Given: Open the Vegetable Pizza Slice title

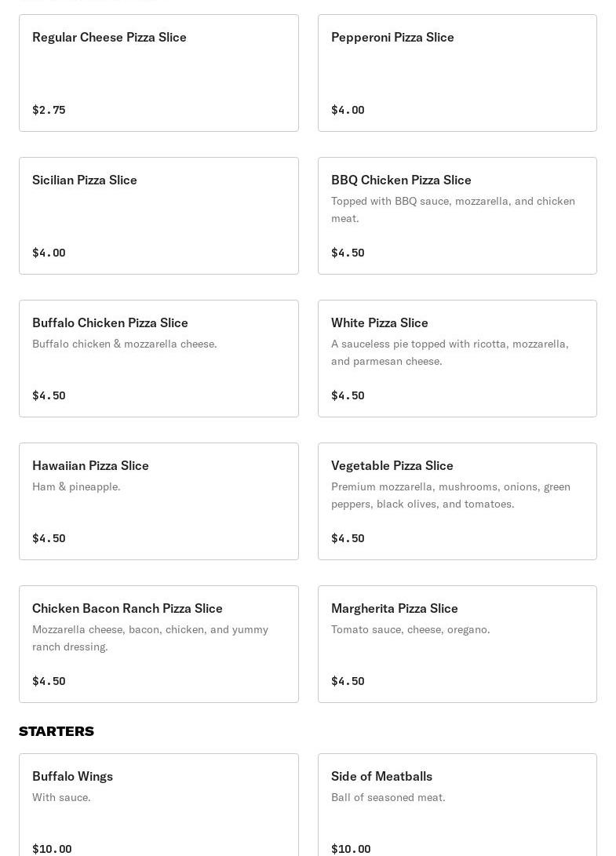Looking at the screenshot, I should 392,465.
